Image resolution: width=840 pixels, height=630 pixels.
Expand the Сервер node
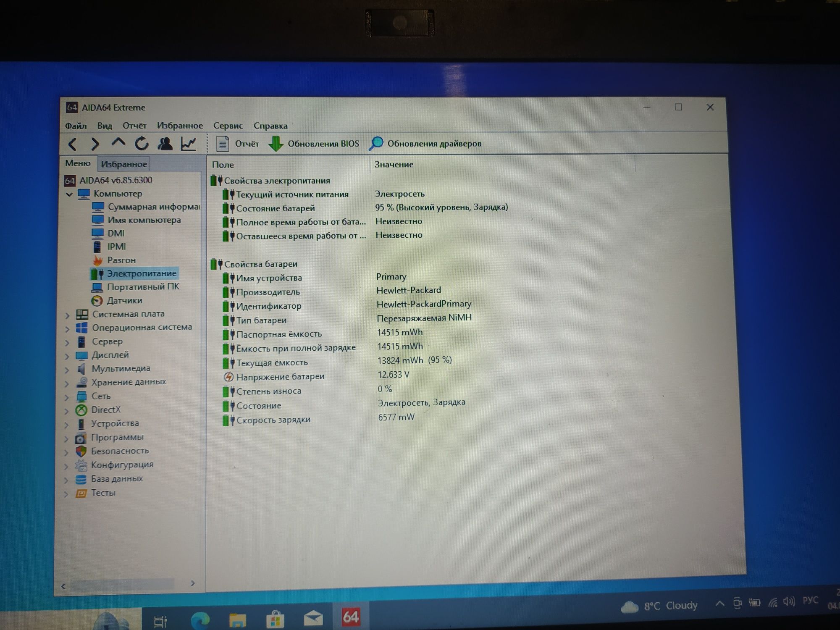[67, 343]
